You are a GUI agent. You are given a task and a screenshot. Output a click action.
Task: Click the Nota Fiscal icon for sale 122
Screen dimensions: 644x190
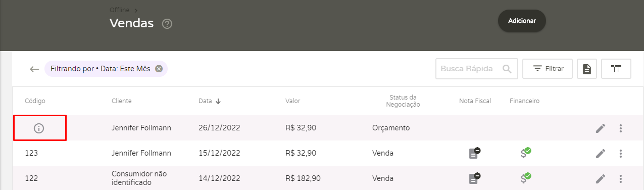click(x=474, y=178)
